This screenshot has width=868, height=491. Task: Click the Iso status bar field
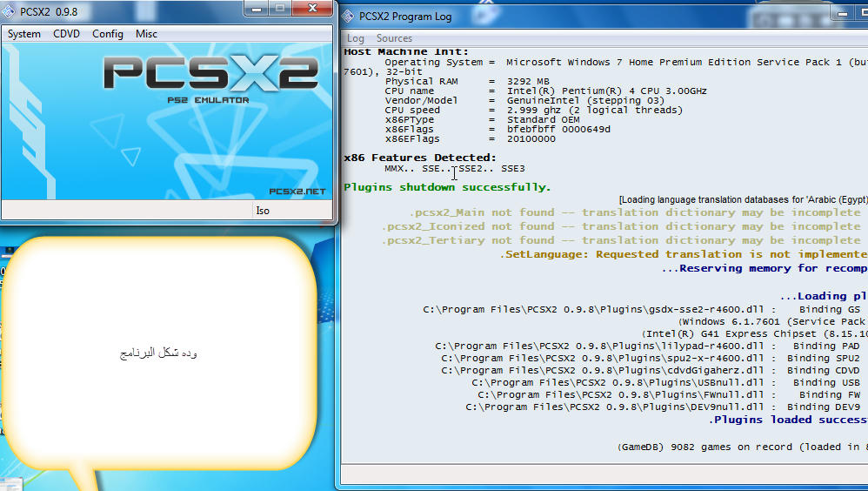click(292, 211)
